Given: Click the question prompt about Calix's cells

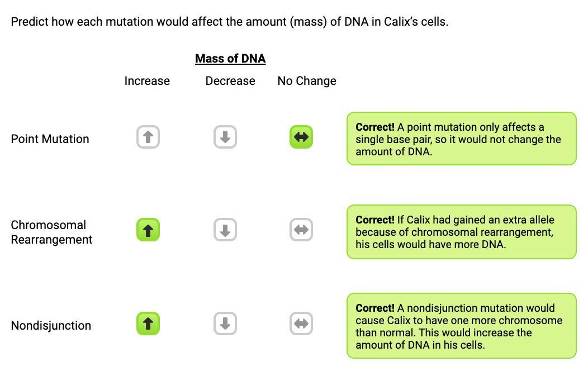Looking at the screenshot, I should coord(229,22).
